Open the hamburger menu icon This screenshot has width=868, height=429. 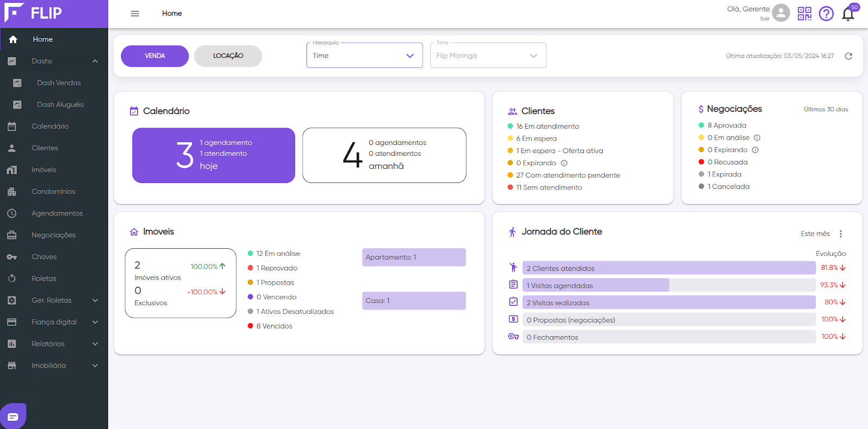(x=135, y=14)
